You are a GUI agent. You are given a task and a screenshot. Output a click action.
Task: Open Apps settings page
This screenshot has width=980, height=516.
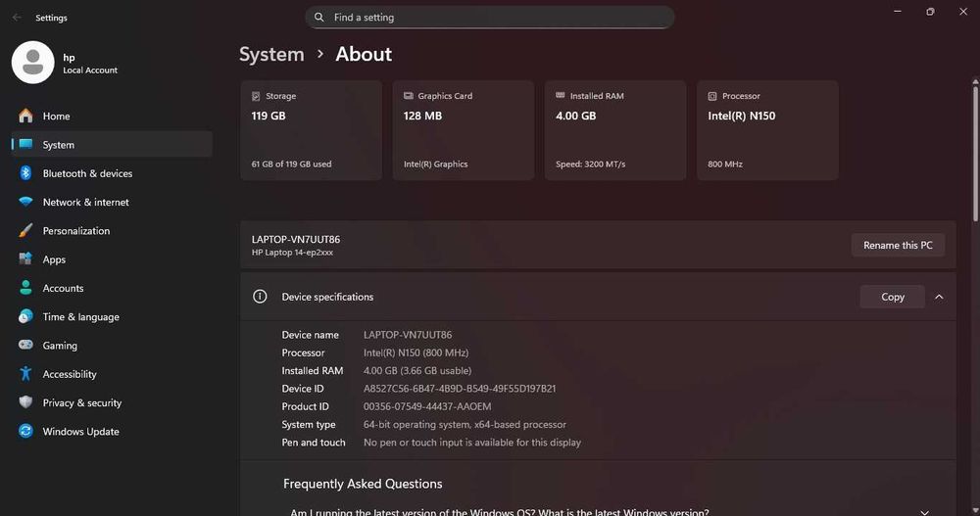point(112,259)
